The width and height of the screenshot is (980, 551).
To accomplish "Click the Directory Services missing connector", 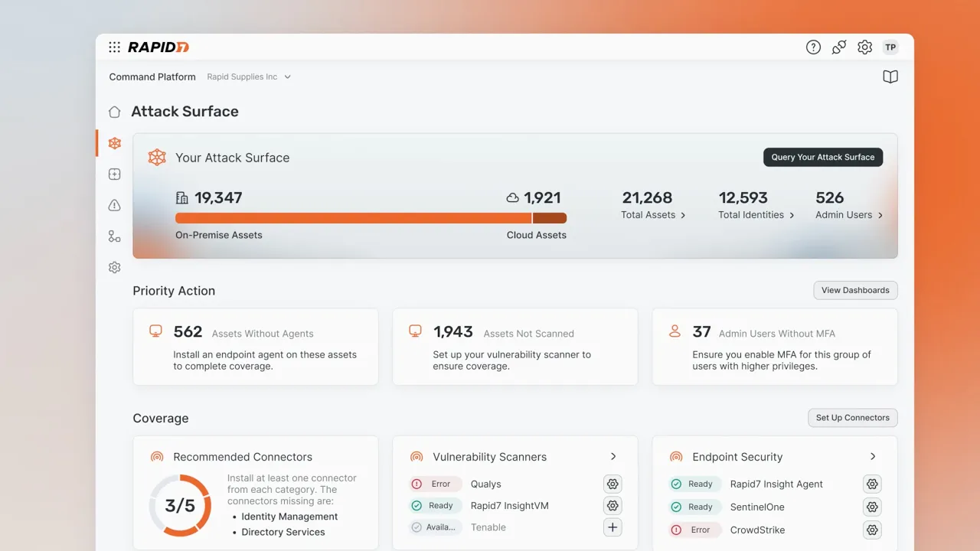I will click(x=283, y=532).
